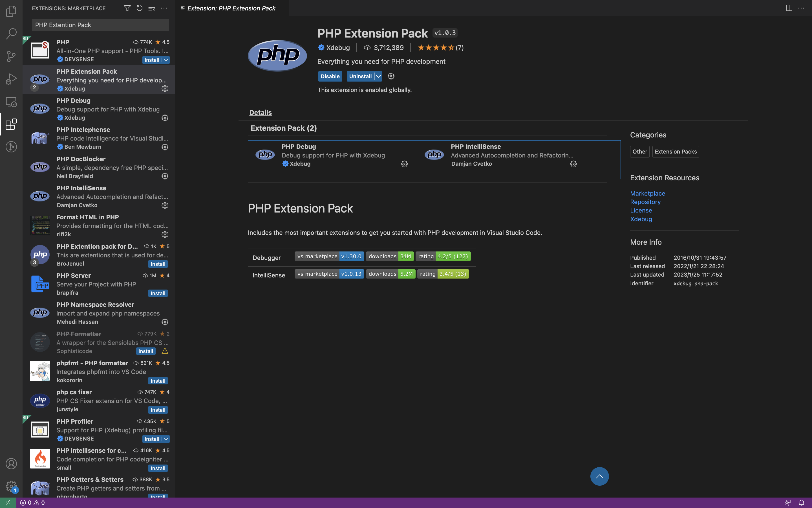The width and height of the screenshot is (812, 508).
Task: Open manage gear for PHP DocBlocker
Action: pos(165,176)
